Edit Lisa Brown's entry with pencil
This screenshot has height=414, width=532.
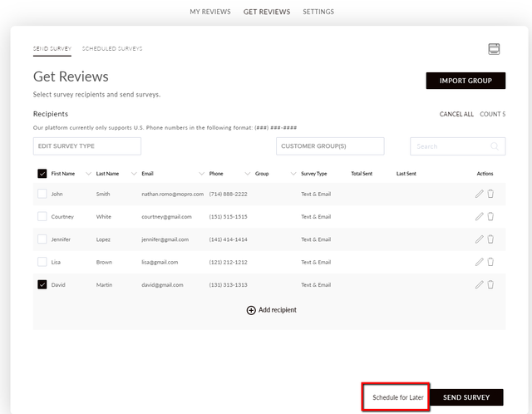click(479, 262)
